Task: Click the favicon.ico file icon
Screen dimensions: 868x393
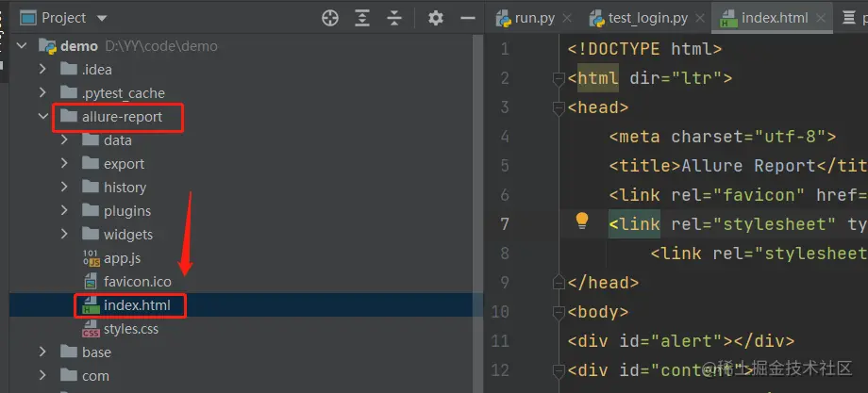Action: coord(92,282)
